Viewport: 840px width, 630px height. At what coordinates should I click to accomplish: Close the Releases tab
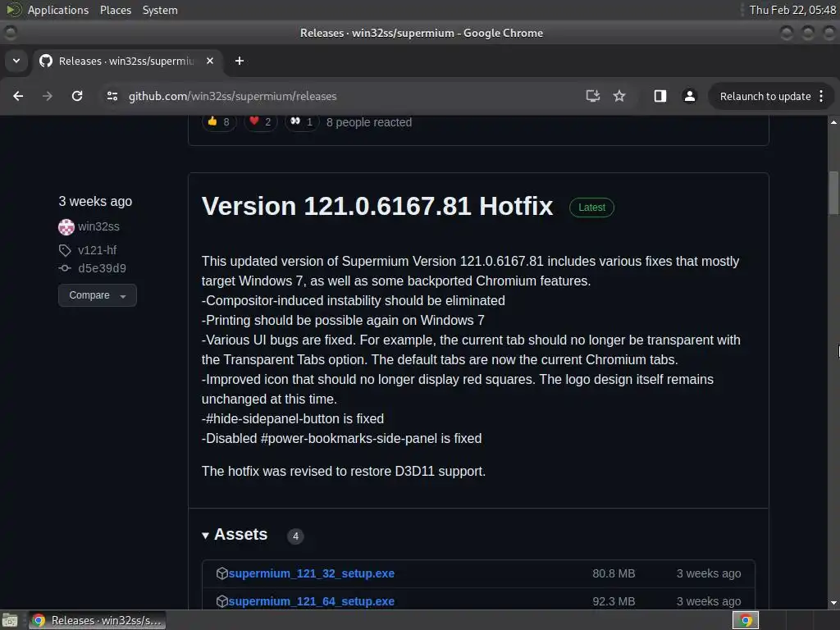pyautogui.click(x=210, y=61)
